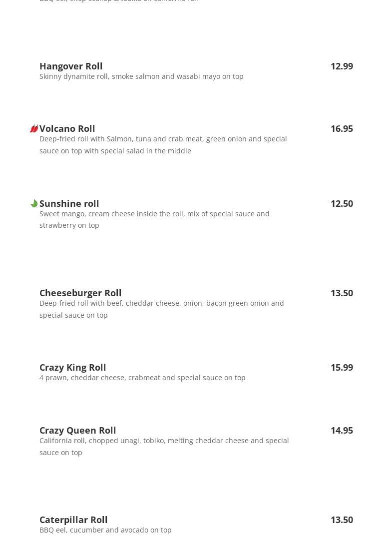
Task: Click the sweet mango Sunshine description
Action: 154,219
